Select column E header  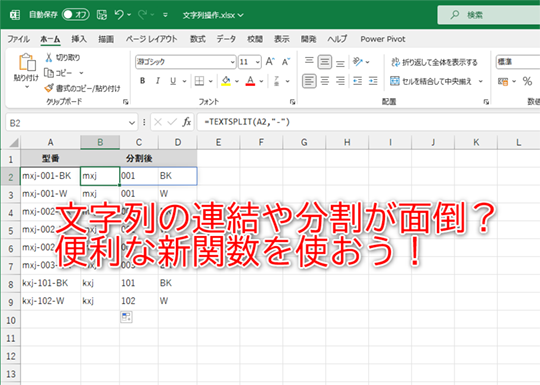click(218, 142)
